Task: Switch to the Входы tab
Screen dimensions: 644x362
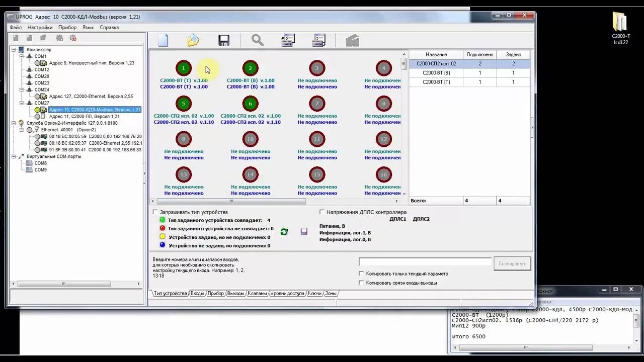Action: coord(197,293)
